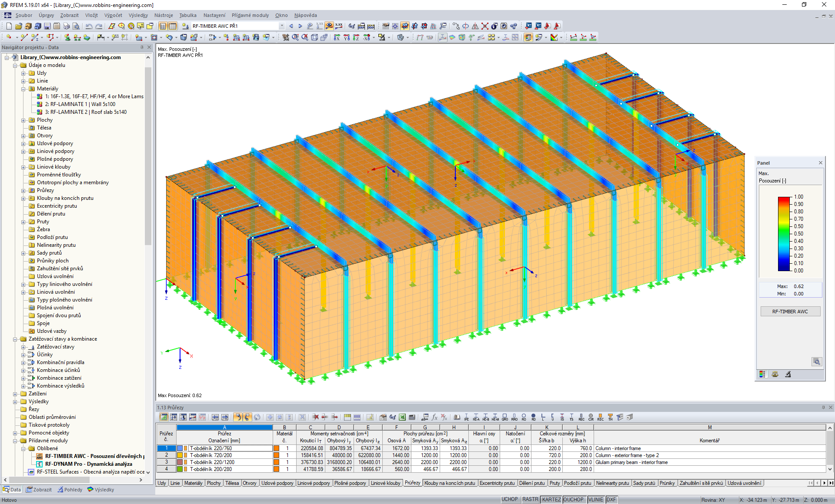The image size is (835, 504).
Task: Toggle project navigator display button
Action: tap(163, 26)
